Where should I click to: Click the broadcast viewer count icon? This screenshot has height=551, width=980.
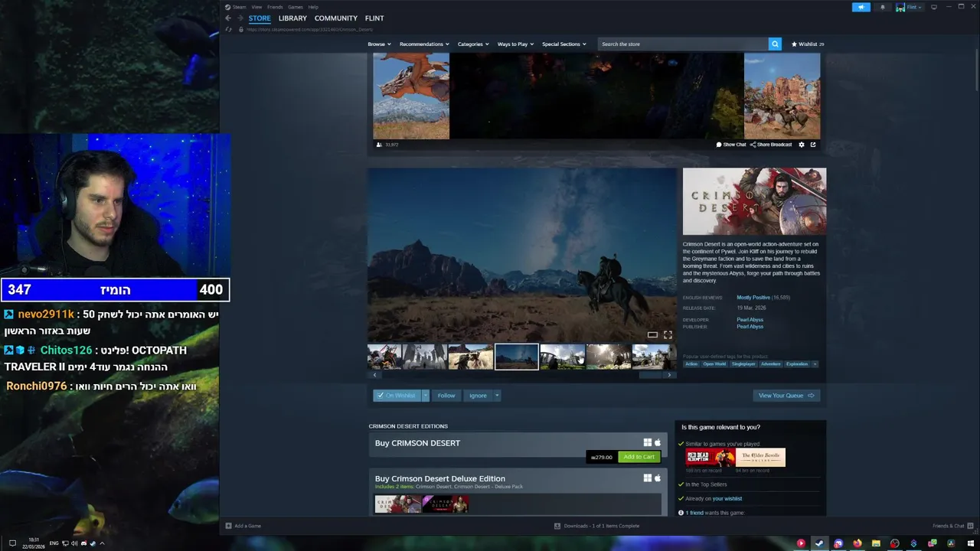point(379,145)
